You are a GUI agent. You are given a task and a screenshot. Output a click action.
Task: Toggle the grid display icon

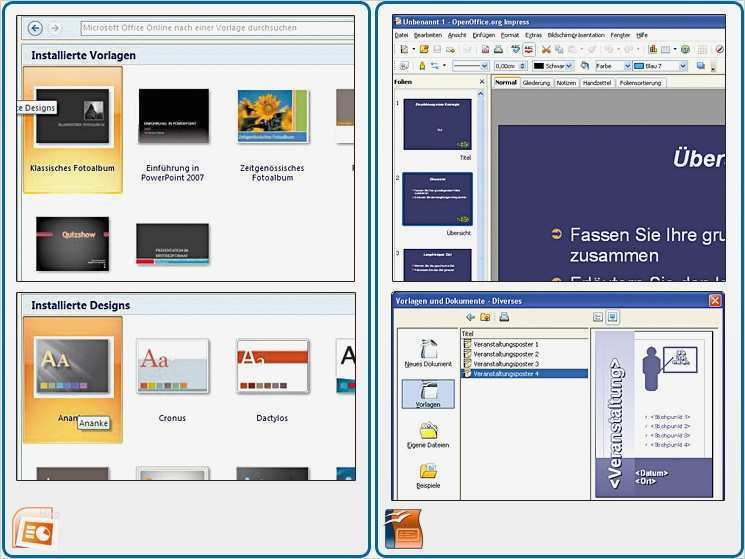point(701,50)
